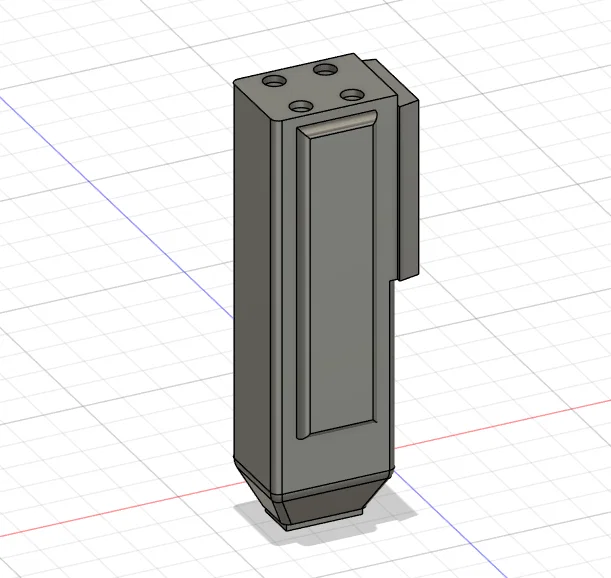Select the leftmost hole on the top face
Screen dimensions: 611x578
(274, 82)
